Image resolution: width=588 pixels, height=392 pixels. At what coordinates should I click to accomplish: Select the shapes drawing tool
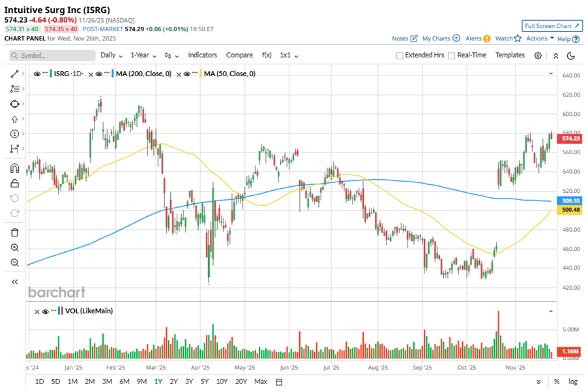14,104
